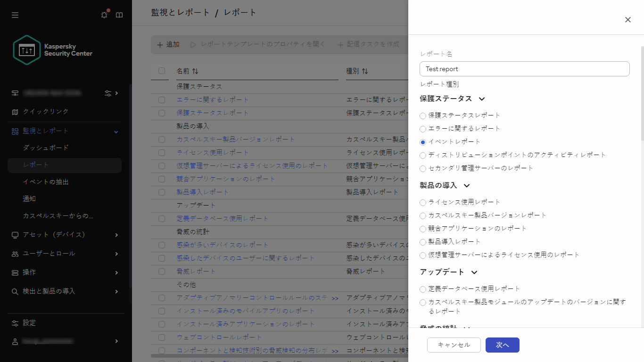Screen dimensions: 644x362
Task: Check the select-all checkbox in the table header
Action: (x=161, y=70)
